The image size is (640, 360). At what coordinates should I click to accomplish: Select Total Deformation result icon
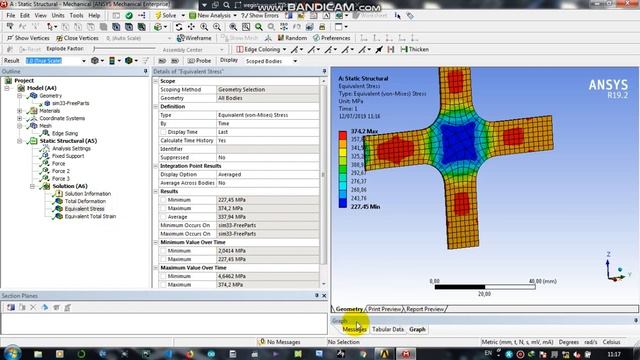[59, 201]
